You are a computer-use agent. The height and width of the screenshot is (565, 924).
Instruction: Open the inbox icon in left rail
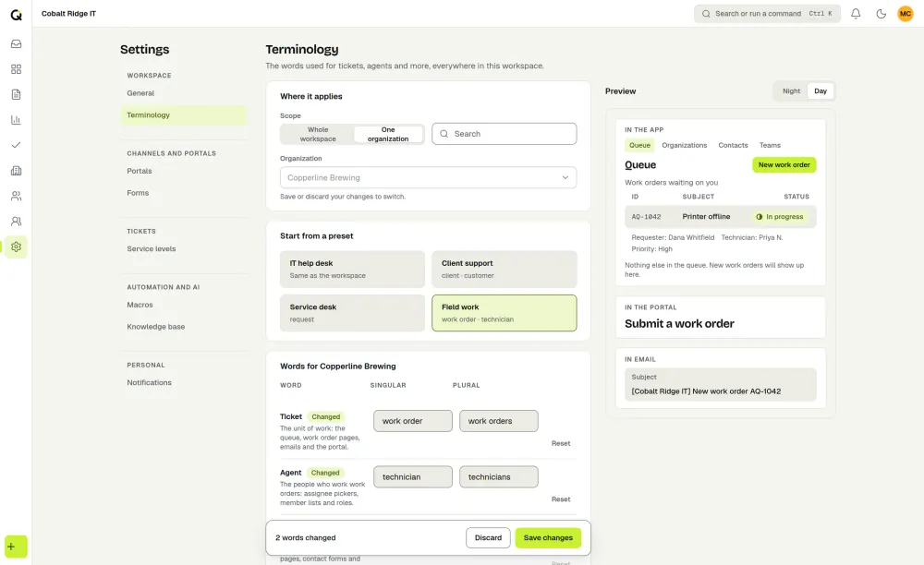[x=16, y=43]
